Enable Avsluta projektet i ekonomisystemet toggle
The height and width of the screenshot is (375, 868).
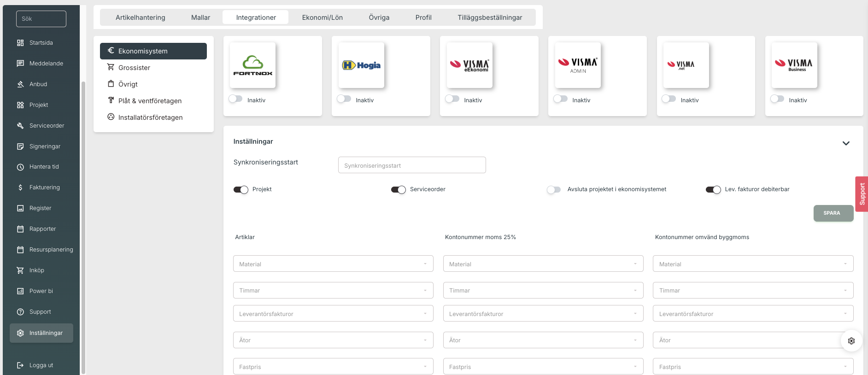coord(554,190)
